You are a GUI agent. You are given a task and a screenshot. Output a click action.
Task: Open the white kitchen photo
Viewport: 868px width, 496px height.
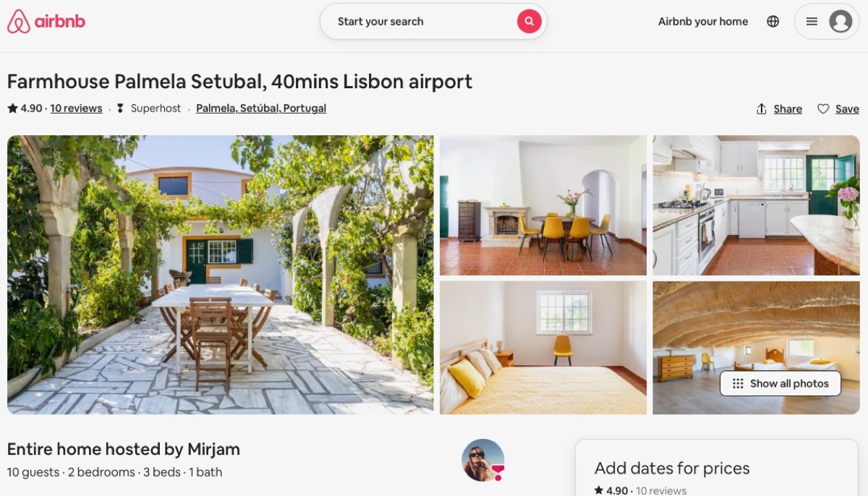coord(756,205)
